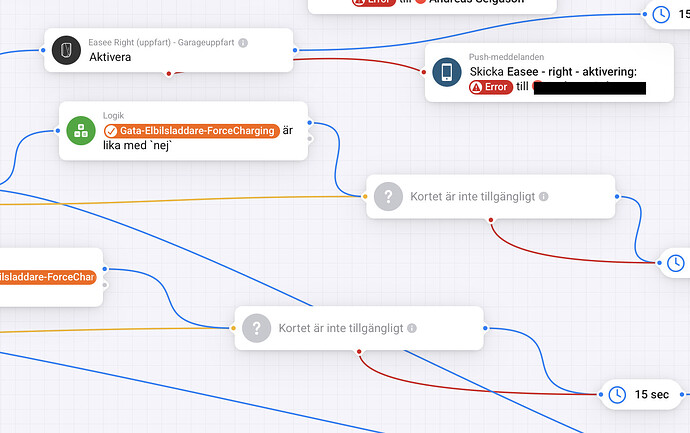Click red error connector below lower unavailable card
This screenshot has height=433, width=690.
click(x=359, y=352)
